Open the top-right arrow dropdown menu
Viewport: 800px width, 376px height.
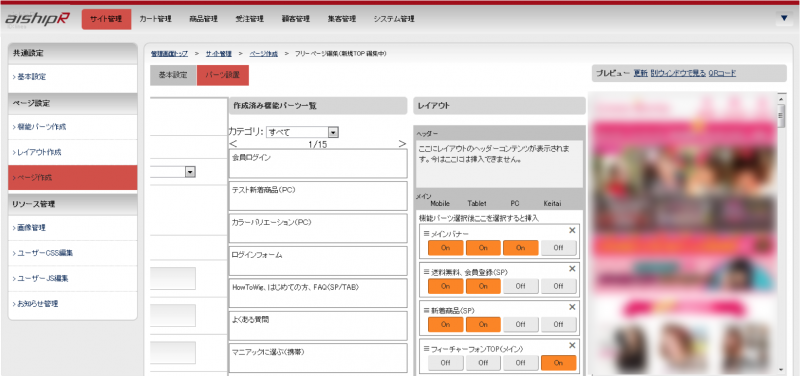click(784, 18)
